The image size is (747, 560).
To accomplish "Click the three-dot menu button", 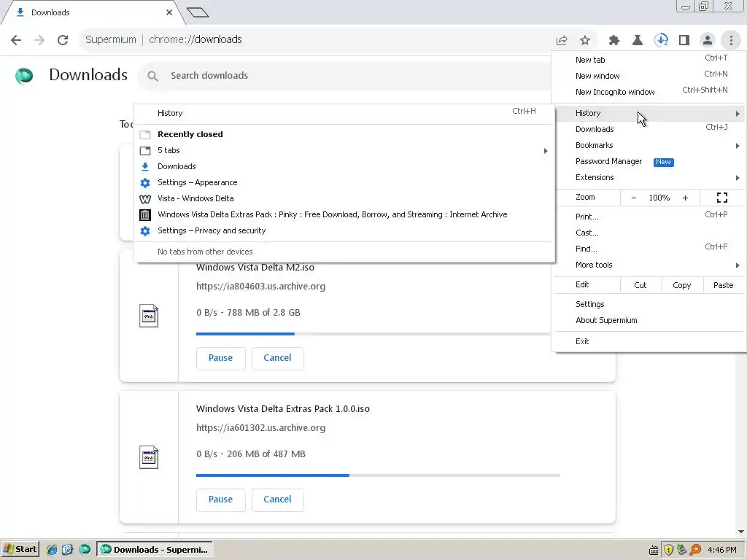I will pyautogui.click(x=731, y=41).
